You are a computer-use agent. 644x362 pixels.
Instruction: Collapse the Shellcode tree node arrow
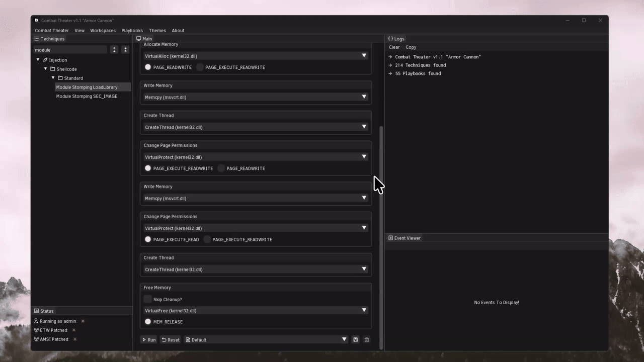pos(45,69)
